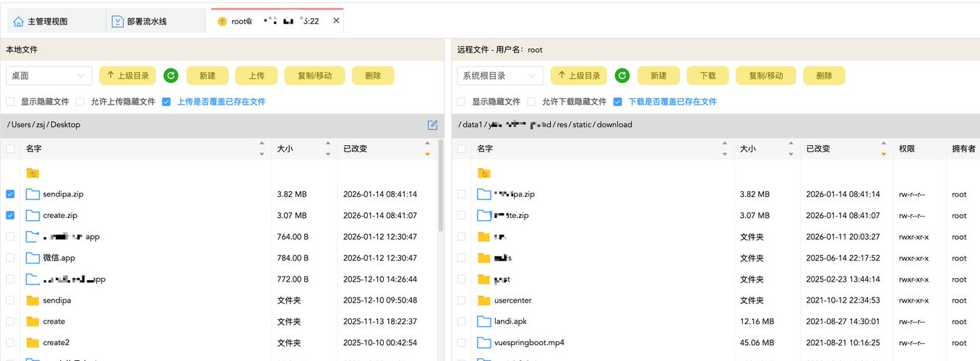Open the 系统根目录 dropdown

pyautogui.click(x=500, y=76)
